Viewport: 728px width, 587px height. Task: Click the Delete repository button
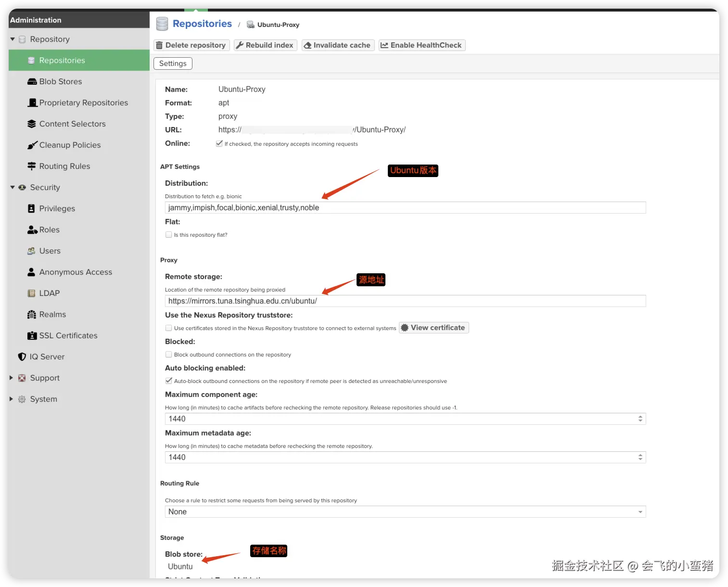tap(192, 45)
